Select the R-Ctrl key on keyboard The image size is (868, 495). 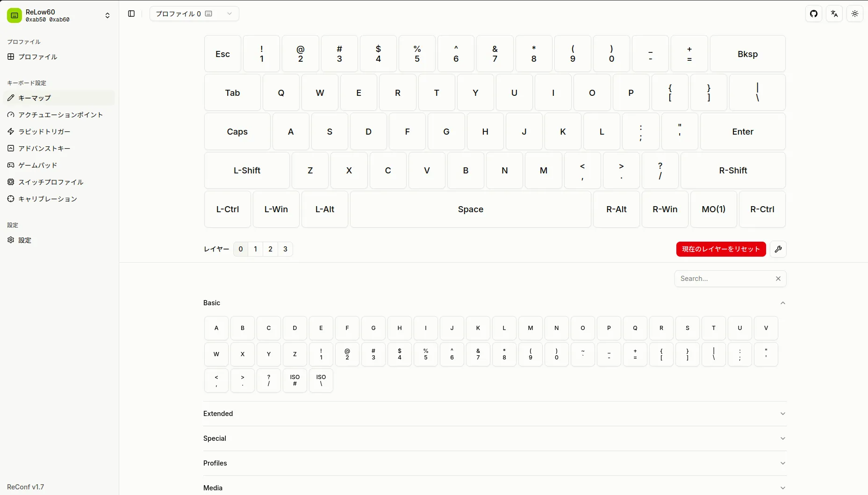click(x=762, y=209)
